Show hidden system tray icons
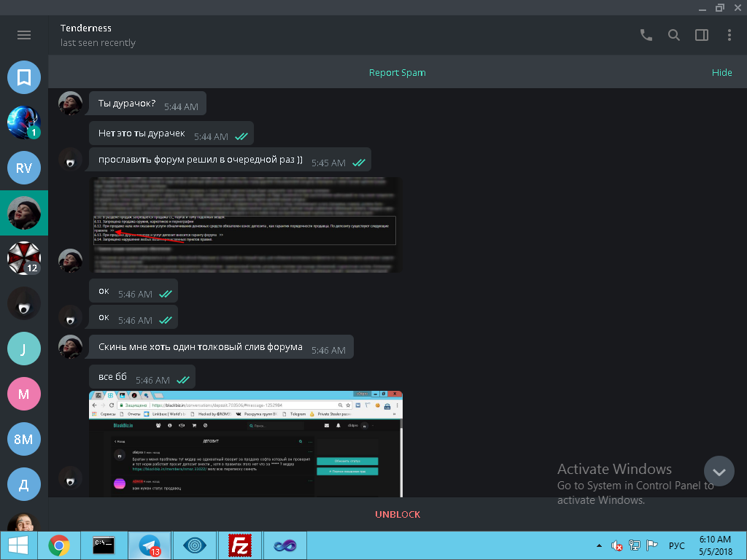The image size is (747, 560). coord(599,545)
